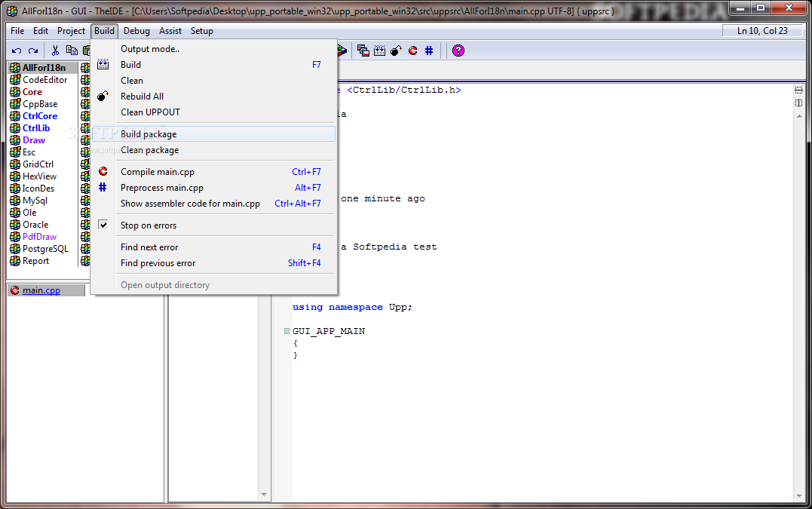Viewport: 812px width, 509px height.
Task: Open the File menu
Action: 17,31
